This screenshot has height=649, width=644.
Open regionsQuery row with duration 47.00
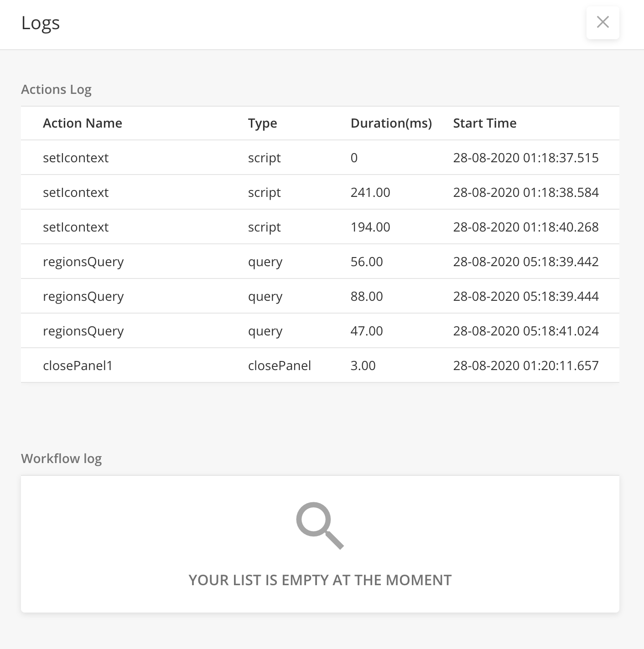point(320,330)
